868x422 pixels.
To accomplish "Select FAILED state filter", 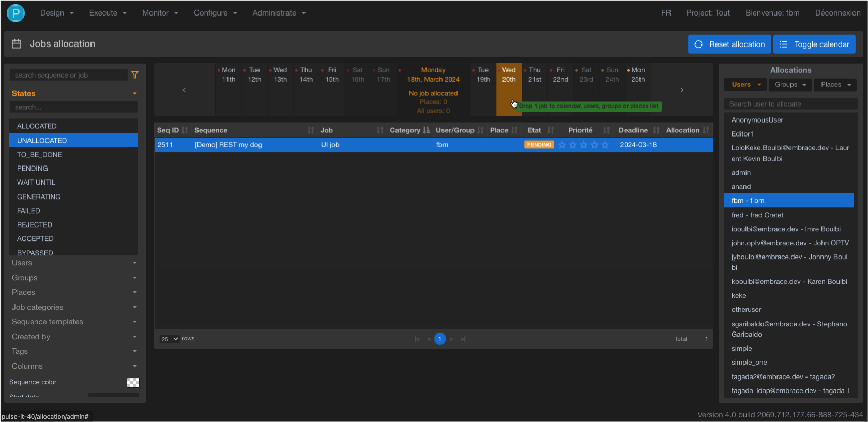I will [x=73, y=211].
